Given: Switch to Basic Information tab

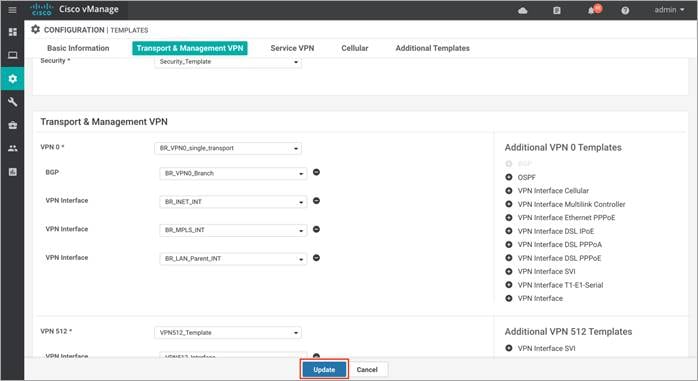Looking at the screenshot, I should 78,48.
